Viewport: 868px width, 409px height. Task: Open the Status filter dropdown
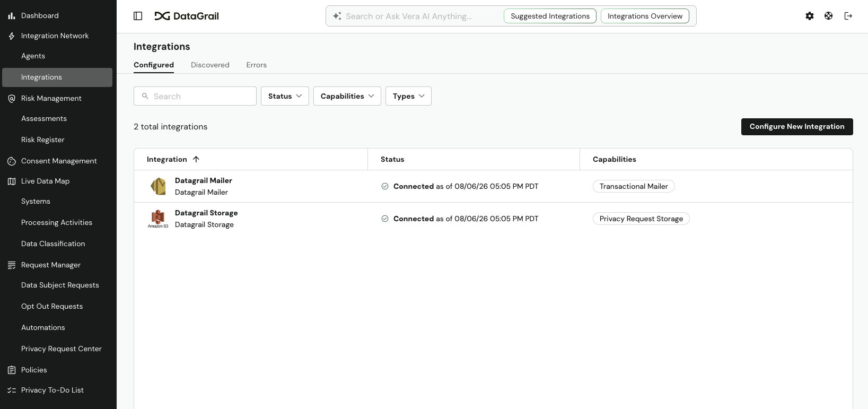(285, 96)
